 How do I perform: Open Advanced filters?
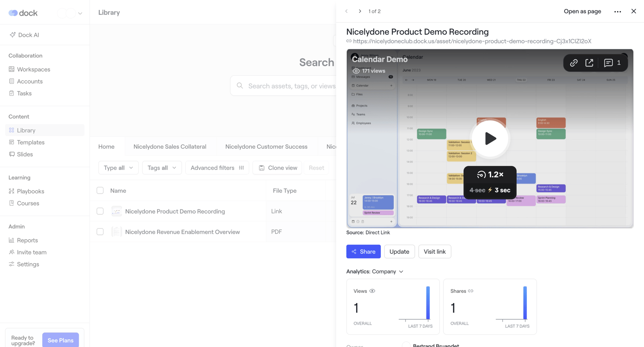[x=217, y=168]
